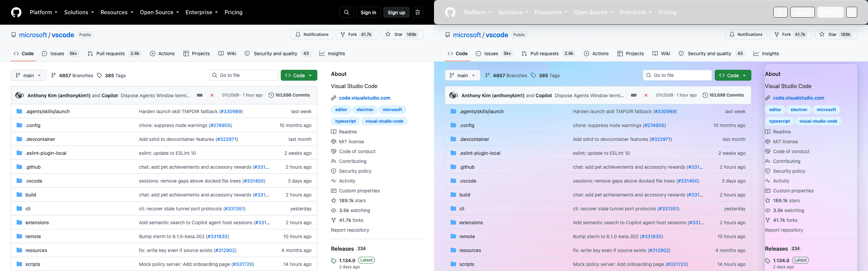Screen dimensions: 868x271
Task: Click Sign in on the left page
Action: coord(368,12)
